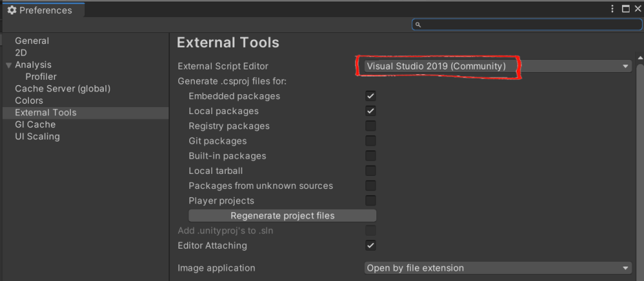This screenshot has height=281, width=644.
Task: Click the External Tools heading
Action: [x=228, y=43]
